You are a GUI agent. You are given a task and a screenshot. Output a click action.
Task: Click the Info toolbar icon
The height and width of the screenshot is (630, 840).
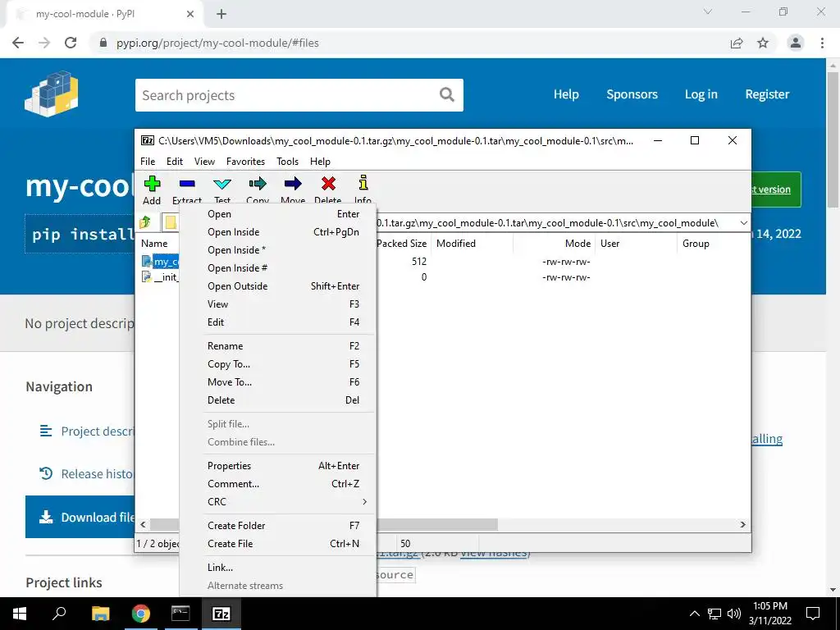[x=363, y=183]
